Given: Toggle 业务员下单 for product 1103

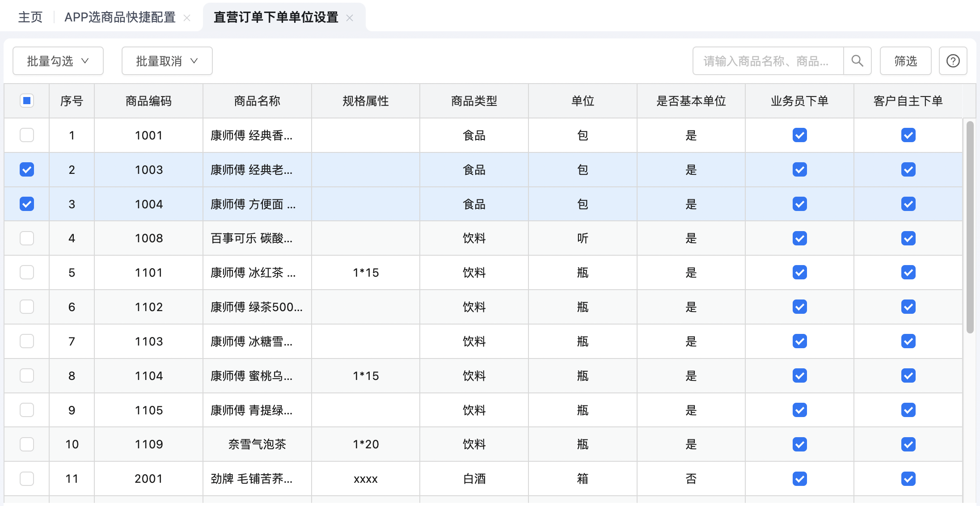Looking at the screenshot, I should [x=800, y=341].
